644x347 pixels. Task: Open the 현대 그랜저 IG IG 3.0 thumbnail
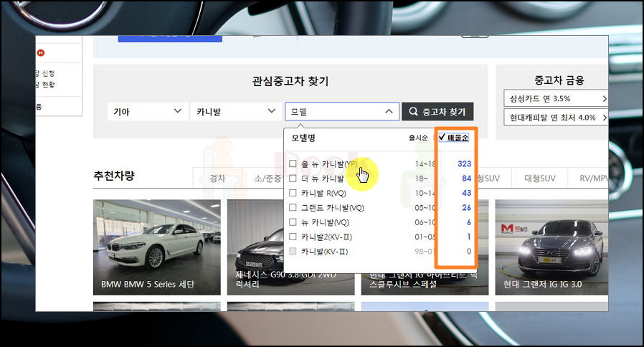(551, 247)
